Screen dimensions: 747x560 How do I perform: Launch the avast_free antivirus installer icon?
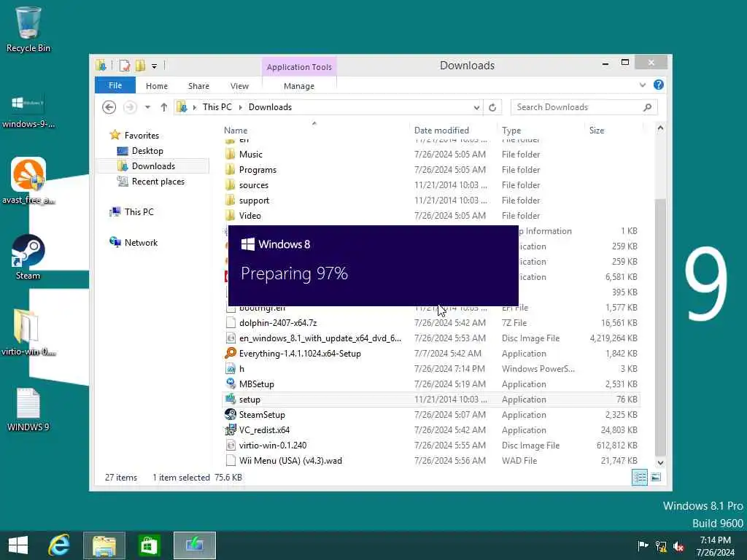pyautogui.click(x=28, y=181)
